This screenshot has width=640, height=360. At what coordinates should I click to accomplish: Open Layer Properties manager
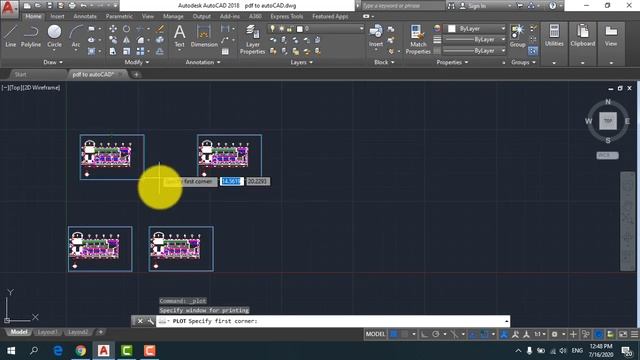tap(252, 39)
